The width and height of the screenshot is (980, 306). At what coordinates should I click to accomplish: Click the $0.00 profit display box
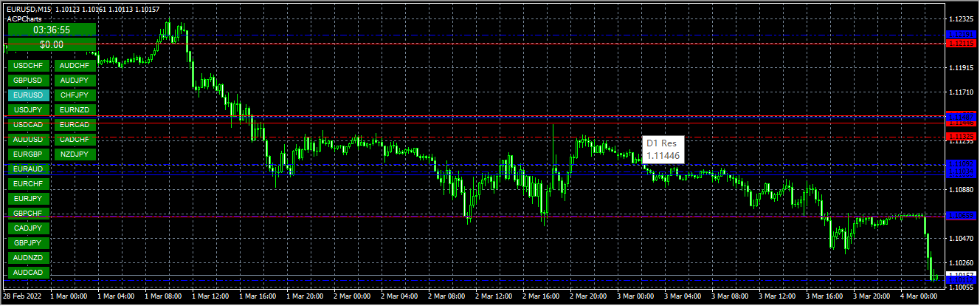pyautogui.click(x=52, y=44)
